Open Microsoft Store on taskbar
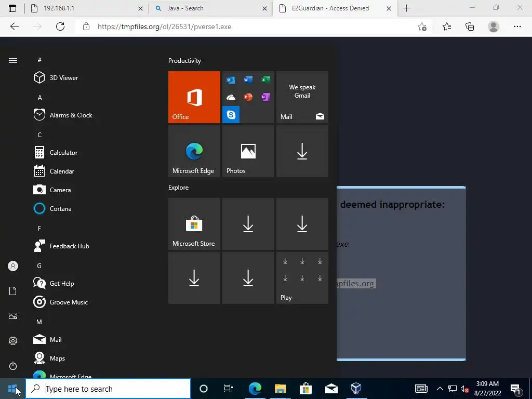Image resolution: width=532 pixels, height=399 pixels. tap(305, 389)
